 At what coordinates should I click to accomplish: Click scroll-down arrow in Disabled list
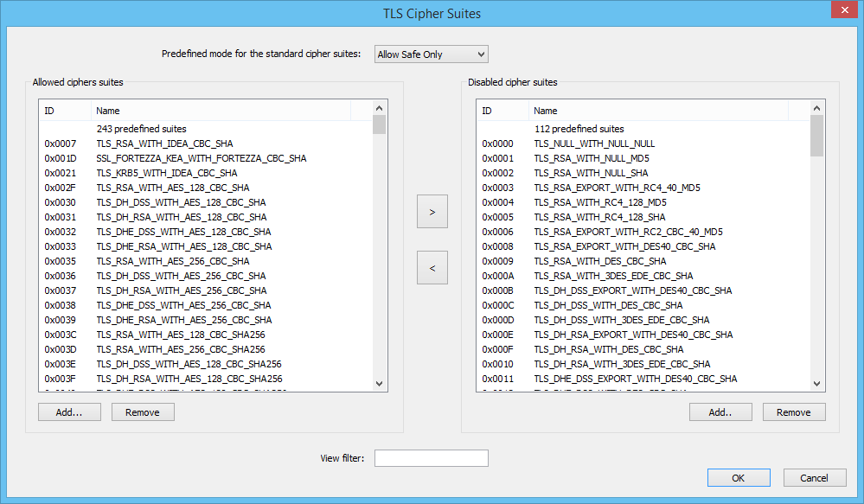(816, 383)
